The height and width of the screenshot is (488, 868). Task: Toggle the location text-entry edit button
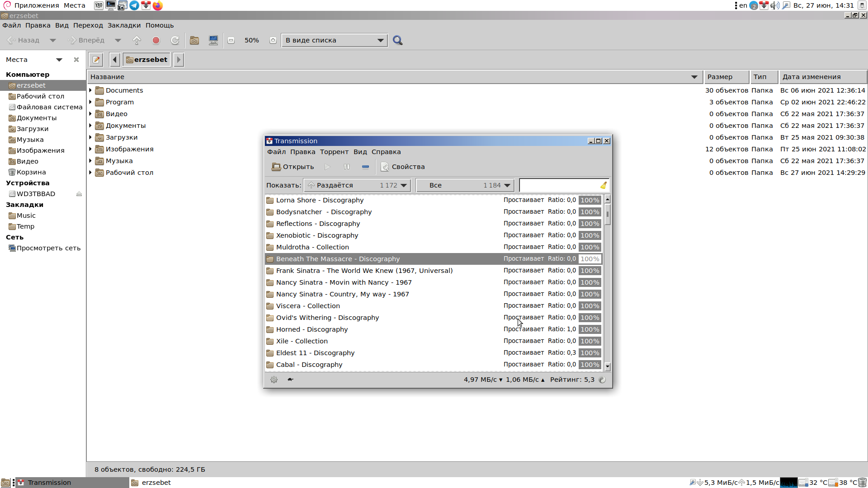click(x=96, y=60)
